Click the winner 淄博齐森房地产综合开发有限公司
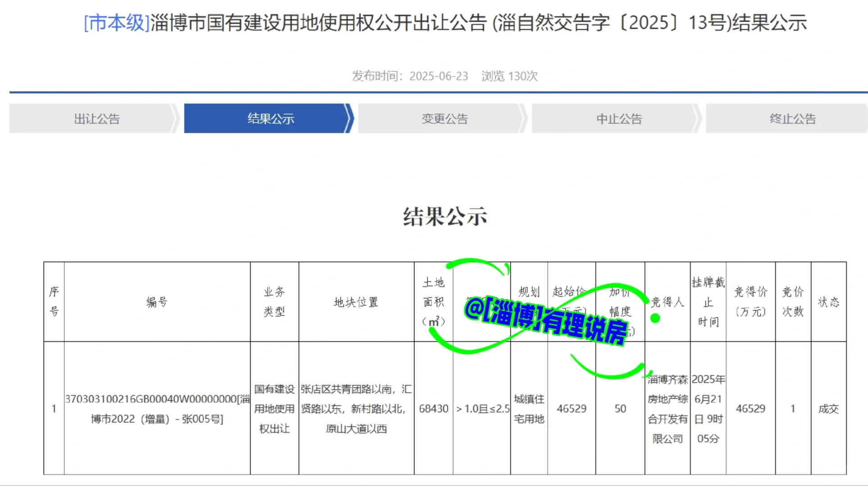The image size is (868, 486). pos(668,409)
